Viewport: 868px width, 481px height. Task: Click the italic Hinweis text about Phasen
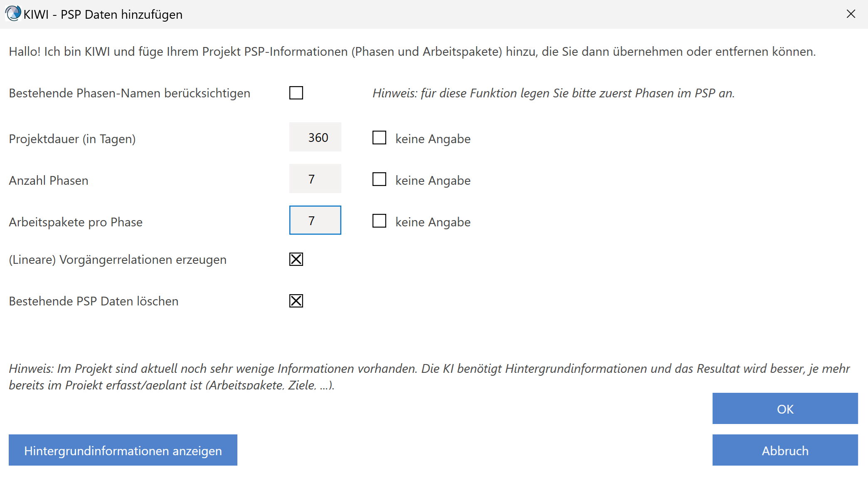point(553,93)
